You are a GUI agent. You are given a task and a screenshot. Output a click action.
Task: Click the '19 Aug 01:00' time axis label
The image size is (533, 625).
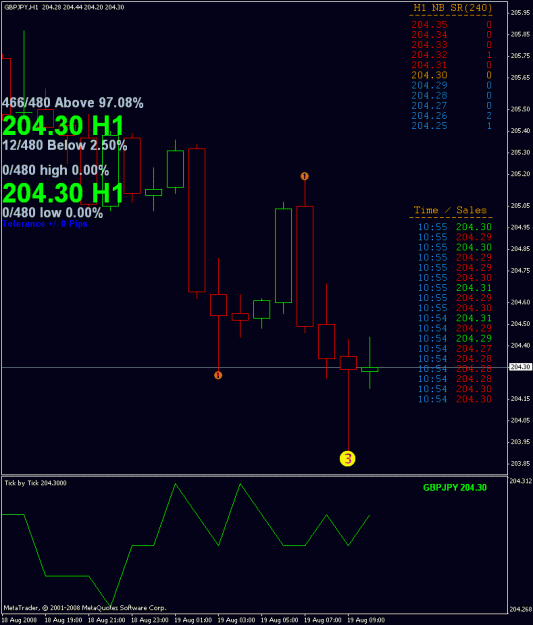click(193, 620)
